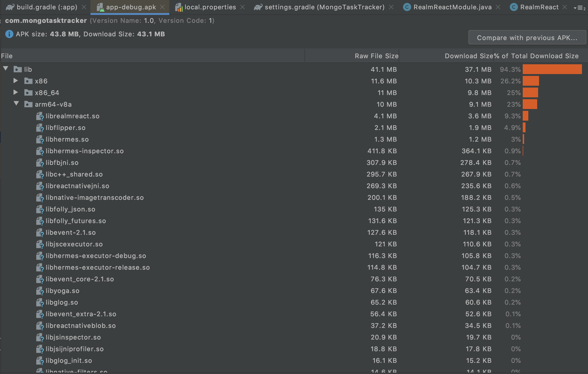Click the libyoga.so library file icon
Viewport: 588px width, 374px height.
[x=40, y=291]
